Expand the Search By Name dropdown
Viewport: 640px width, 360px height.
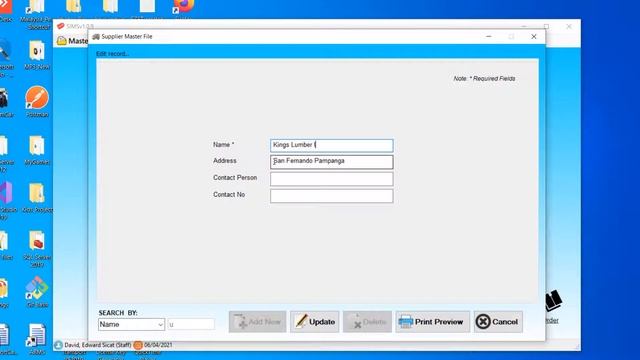(x=160, y=325)
